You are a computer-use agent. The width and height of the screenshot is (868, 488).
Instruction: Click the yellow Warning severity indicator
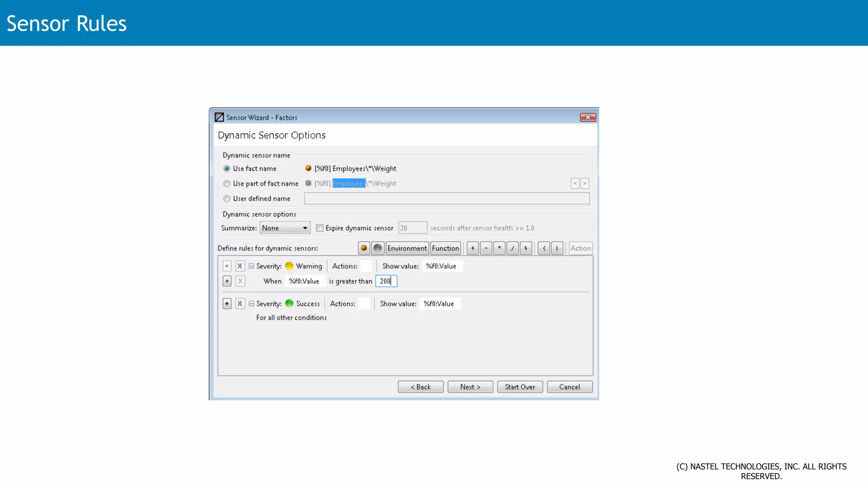click(289, 266)
